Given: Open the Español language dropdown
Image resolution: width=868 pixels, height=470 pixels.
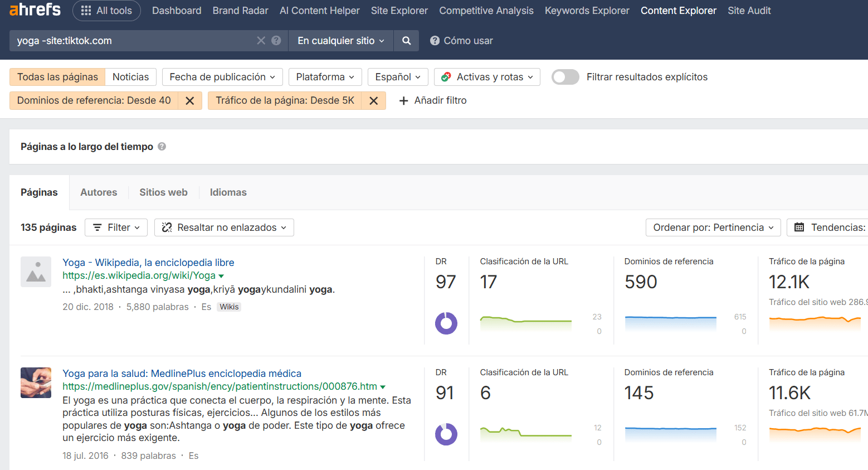Looking at the screenshot, I should click(x=398, y=77).
